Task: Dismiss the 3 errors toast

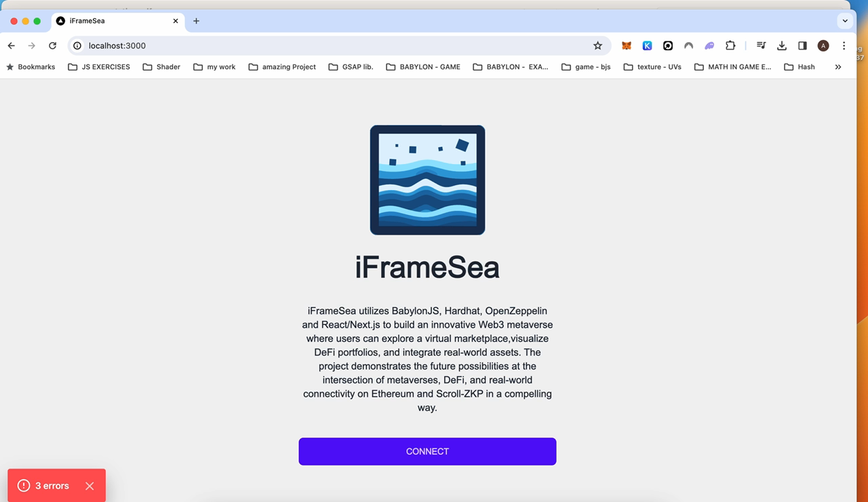Action: click(90, 486)
